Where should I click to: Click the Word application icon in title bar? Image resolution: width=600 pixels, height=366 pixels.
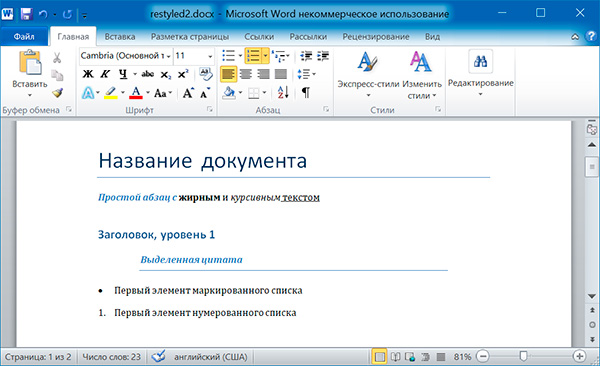pyautogui.click(x=7, y=14)
